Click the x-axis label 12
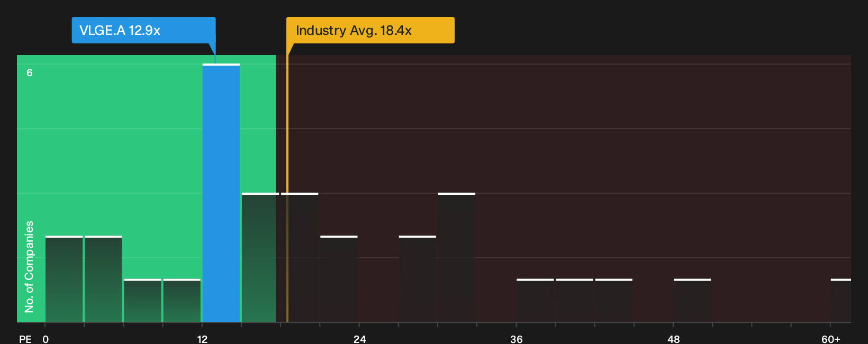Viewport: 868px width, 344px height. pos(202,339)
